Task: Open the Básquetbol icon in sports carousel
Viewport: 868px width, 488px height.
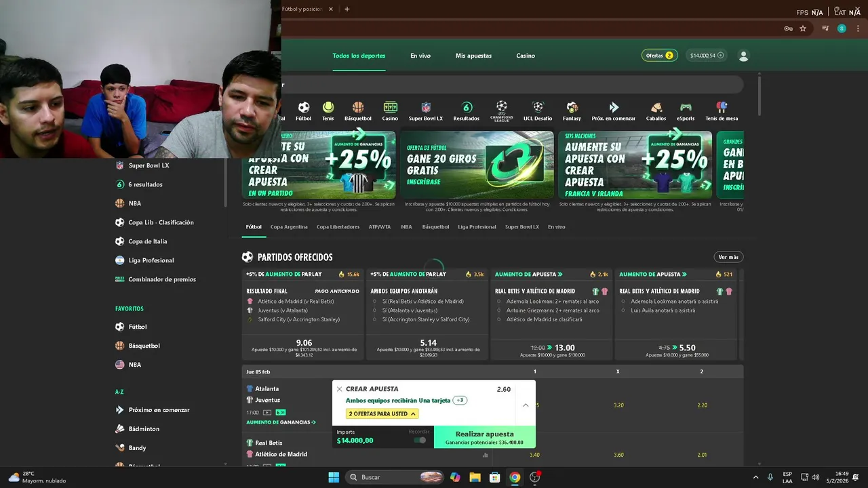Action: coord(358,107)
